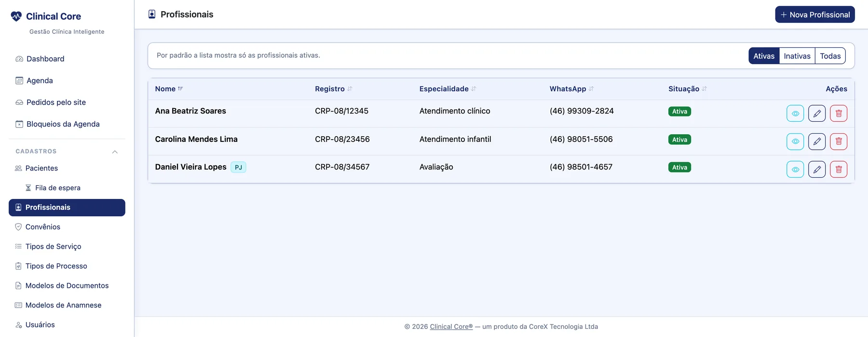Open Modelos de Documentos

click(x=67, y=286)
